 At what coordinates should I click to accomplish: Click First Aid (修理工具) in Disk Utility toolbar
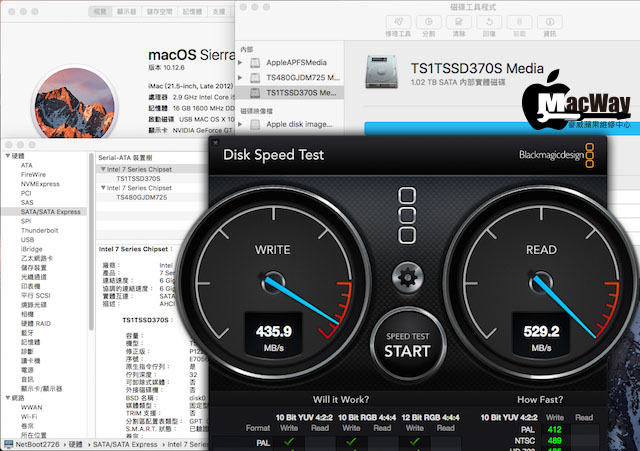pos(399,22)
